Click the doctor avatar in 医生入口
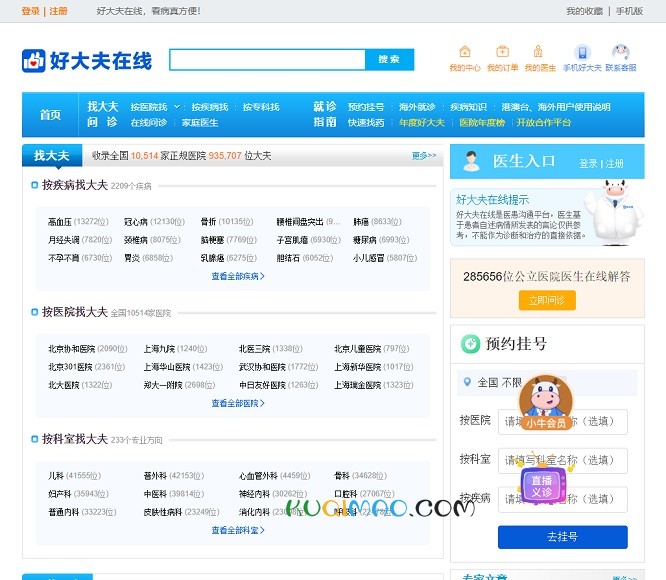Screen dimensions: 666x580 pyautogui.click(x=470, y=161)
